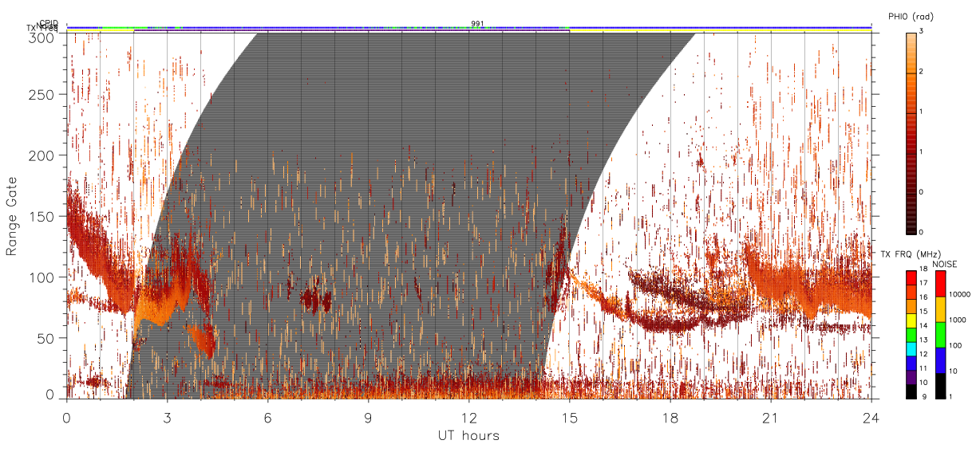Click the "16" label on TX FRQ legend
Screen dimensions: 980x452
(923, 297)
